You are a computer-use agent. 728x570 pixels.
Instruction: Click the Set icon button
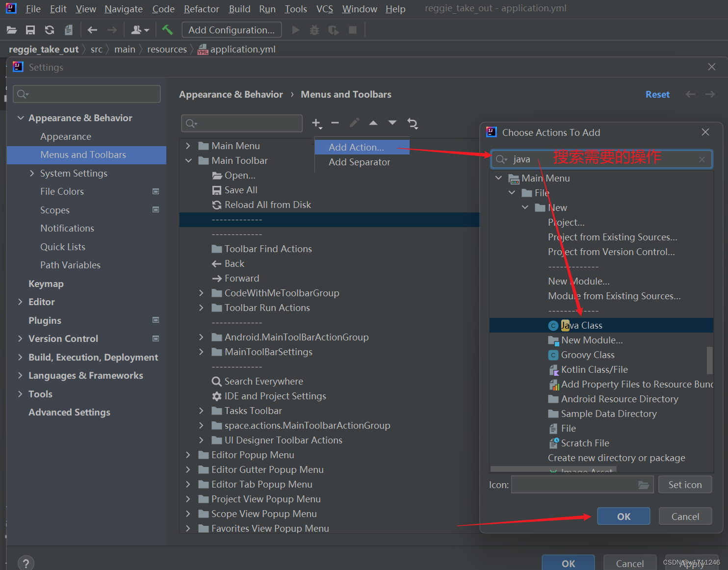685,485
